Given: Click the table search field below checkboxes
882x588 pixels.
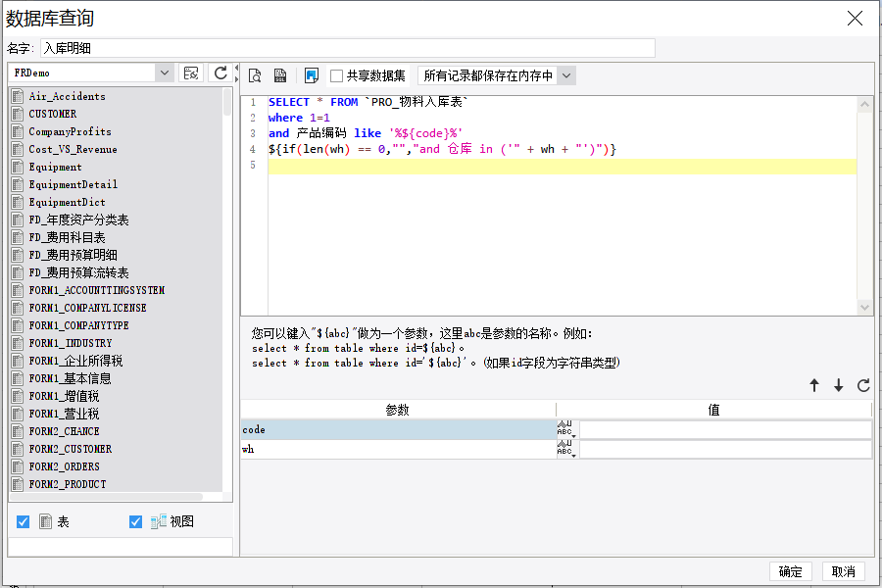Looking at the screenshot, I should click(x=121, y=547).
